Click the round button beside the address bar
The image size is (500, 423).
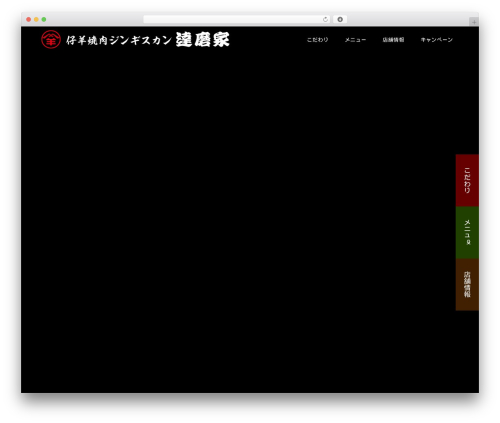340,19
